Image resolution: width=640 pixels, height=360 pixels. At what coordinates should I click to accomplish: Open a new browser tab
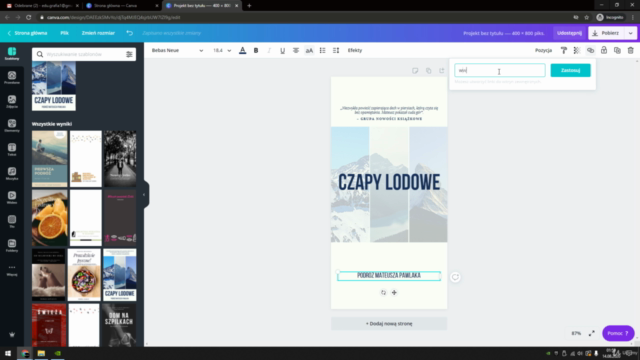click(x=249, y=6)
